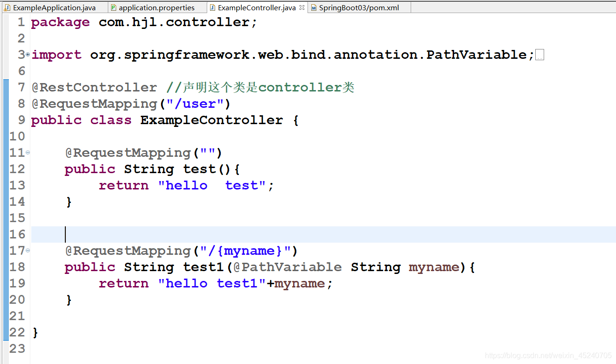Click the fold marker icon beside line 3

tap(27, 54)
